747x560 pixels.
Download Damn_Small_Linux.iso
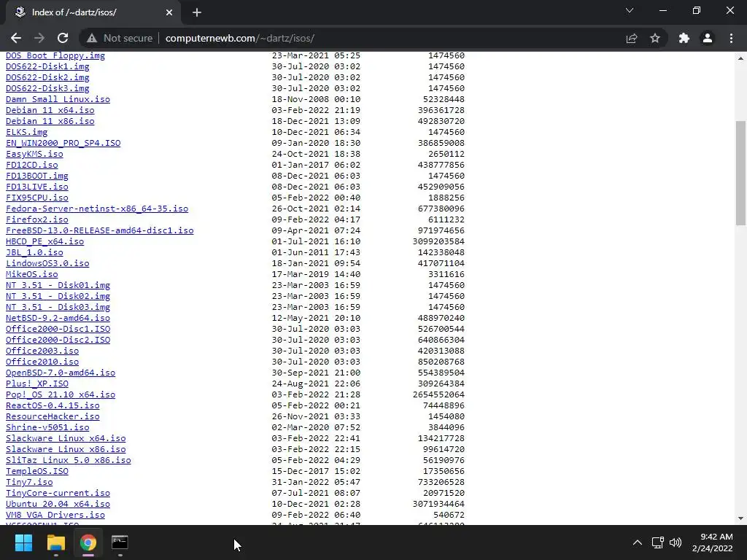coord(58,99)
